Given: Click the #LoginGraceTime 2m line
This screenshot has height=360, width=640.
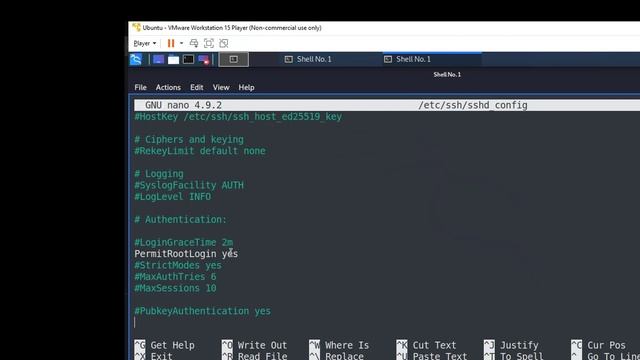Looking at the screenshot, I should [184, 242].
